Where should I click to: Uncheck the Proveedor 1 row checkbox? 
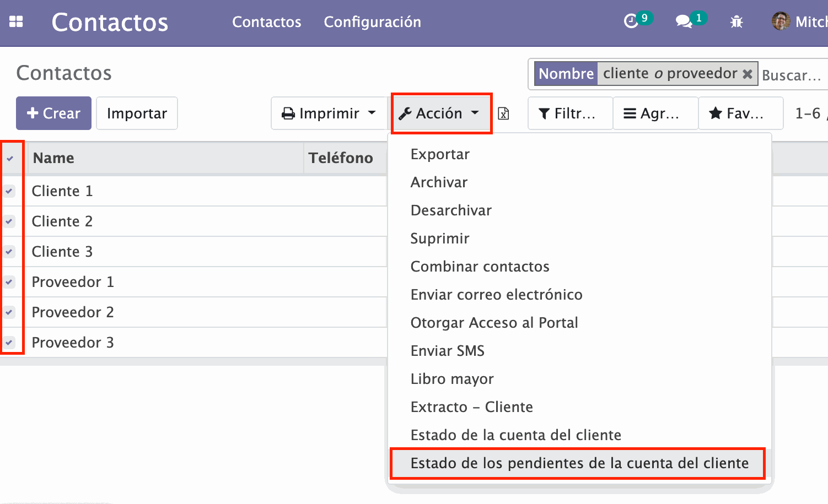click(x=9, y=282)
